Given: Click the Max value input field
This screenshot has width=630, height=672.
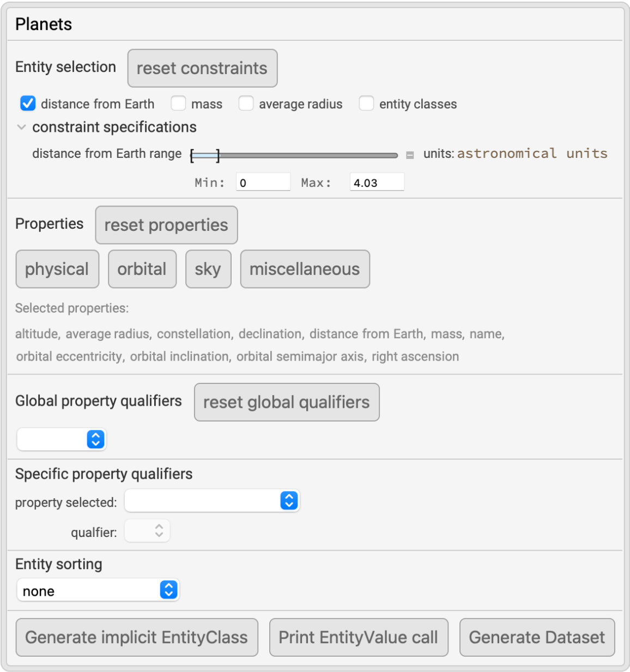Looking at the screenshot, I should 377,182.
